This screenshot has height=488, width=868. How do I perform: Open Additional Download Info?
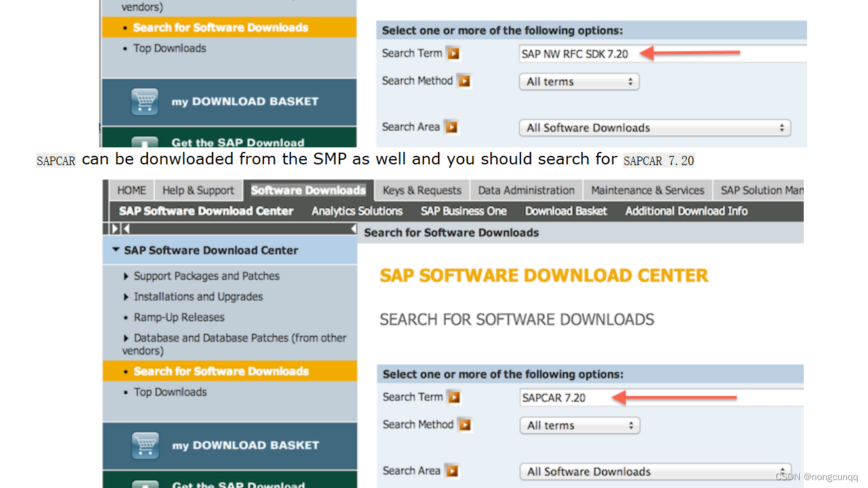point(686,211)
